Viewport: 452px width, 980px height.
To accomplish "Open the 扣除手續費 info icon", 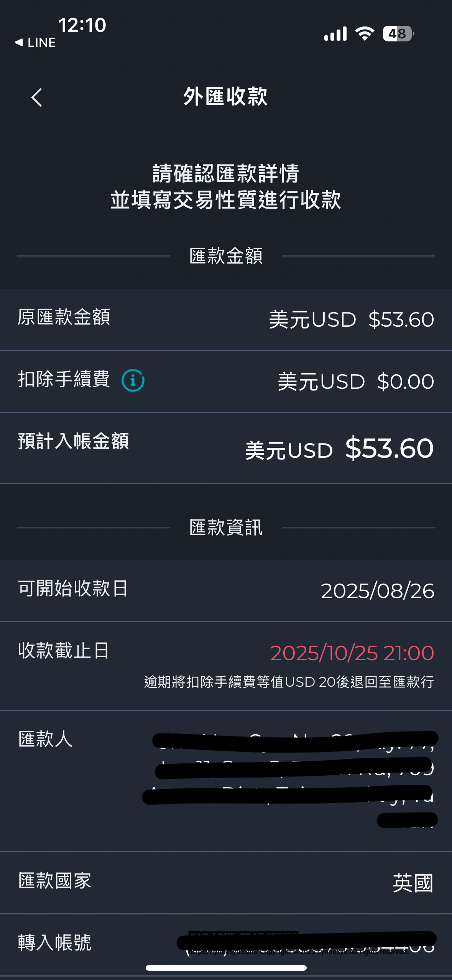I will (x=133, y=380).
